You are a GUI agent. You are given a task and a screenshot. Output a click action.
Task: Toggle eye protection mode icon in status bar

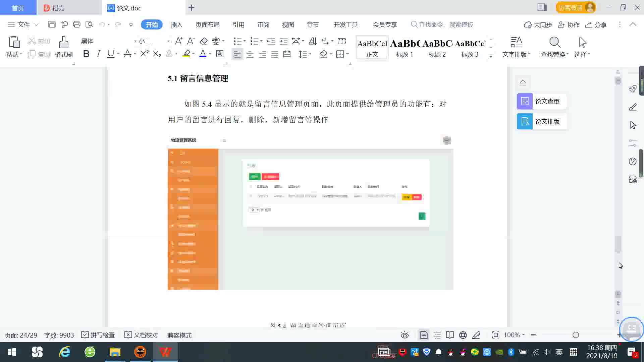coord(405,335)
